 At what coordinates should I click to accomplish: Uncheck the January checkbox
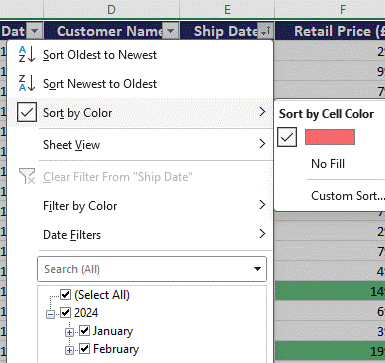[x=84, y=331]
